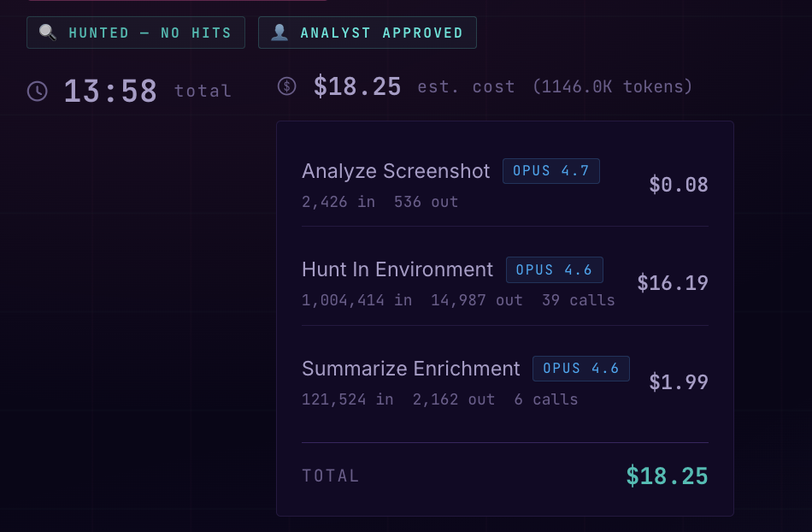Click the est. cost label
Screen dimensions: 812x532
tap(466, 86)
